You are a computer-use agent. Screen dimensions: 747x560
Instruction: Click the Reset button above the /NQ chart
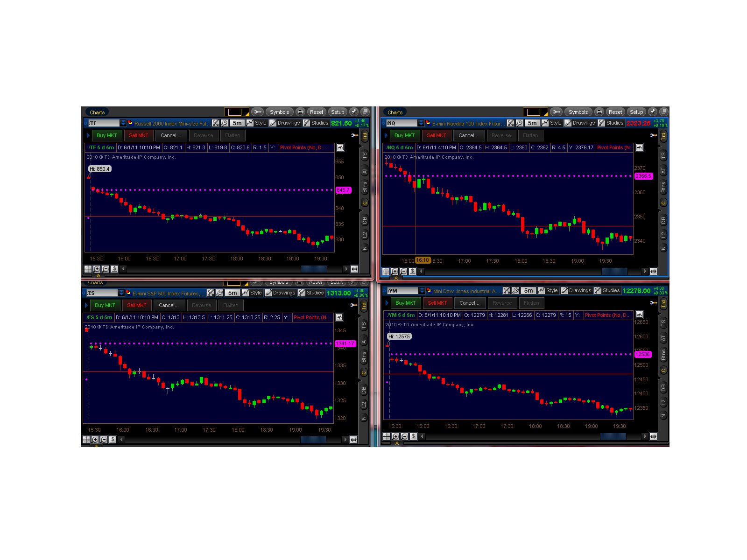(615, 112)
